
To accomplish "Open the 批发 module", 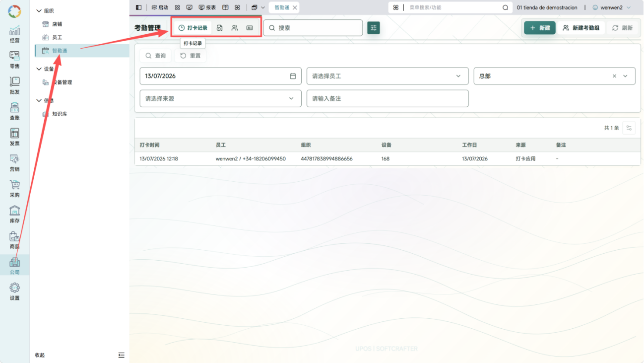I will pyautogui.click(x=14, y=85).
